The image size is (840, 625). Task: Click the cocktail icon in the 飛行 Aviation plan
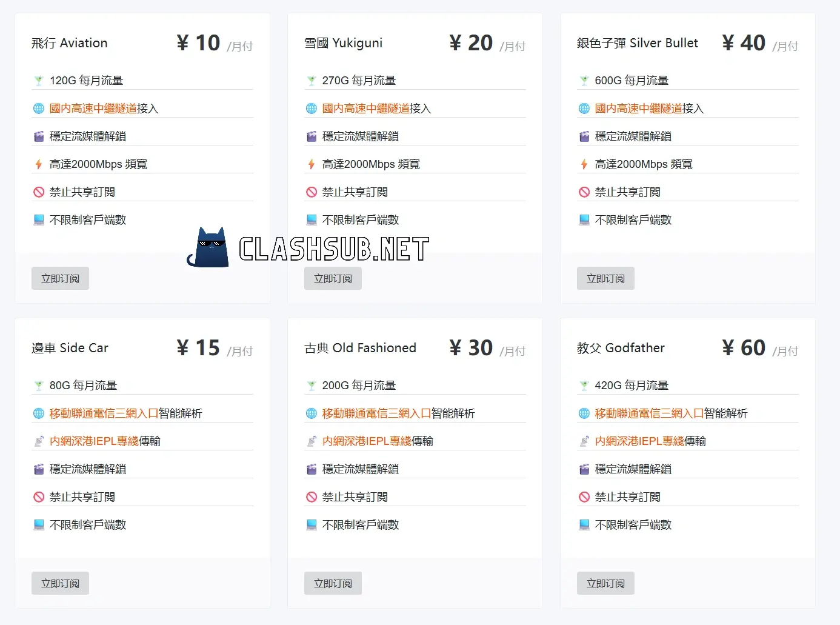click(x=39, y=81)
